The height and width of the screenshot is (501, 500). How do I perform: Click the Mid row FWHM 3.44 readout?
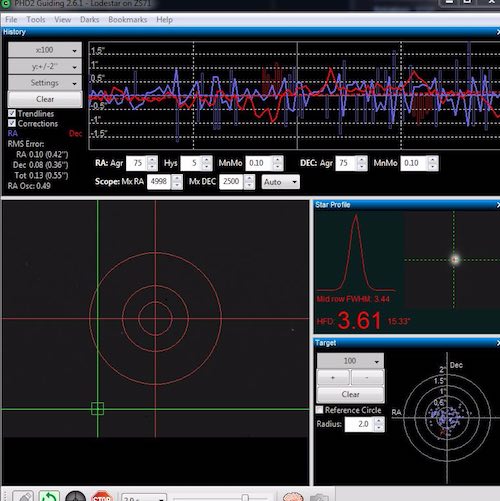coord(353,299)
